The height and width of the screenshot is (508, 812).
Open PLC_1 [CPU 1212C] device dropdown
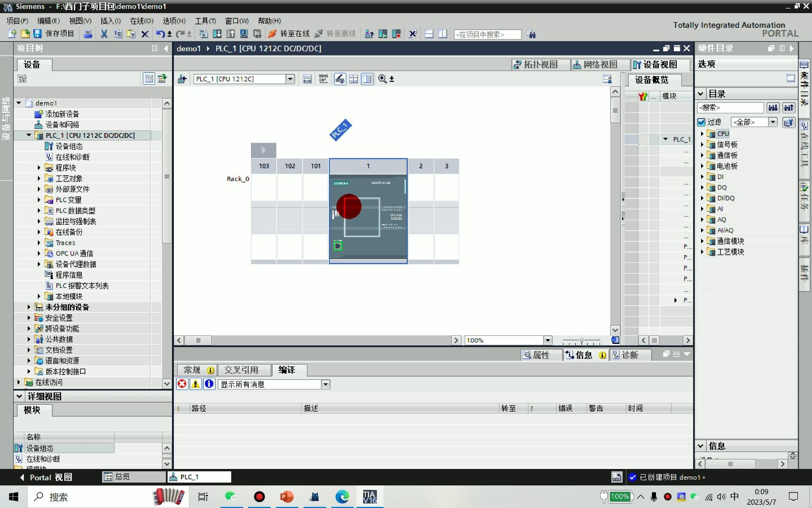(x=290, y=79)
